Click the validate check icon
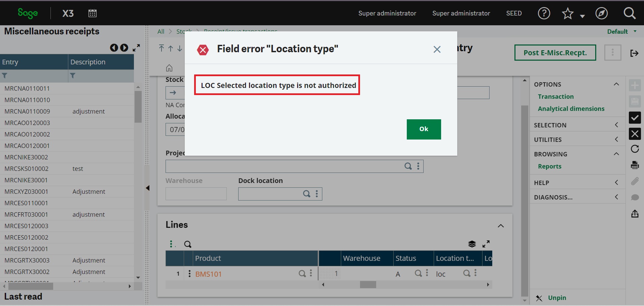 click(635, 118)
